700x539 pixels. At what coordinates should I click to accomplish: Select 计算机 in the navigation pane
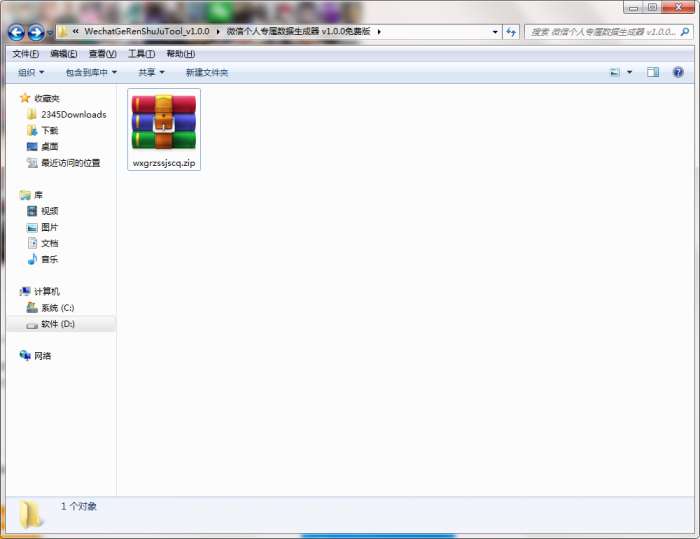coord(47,292)
